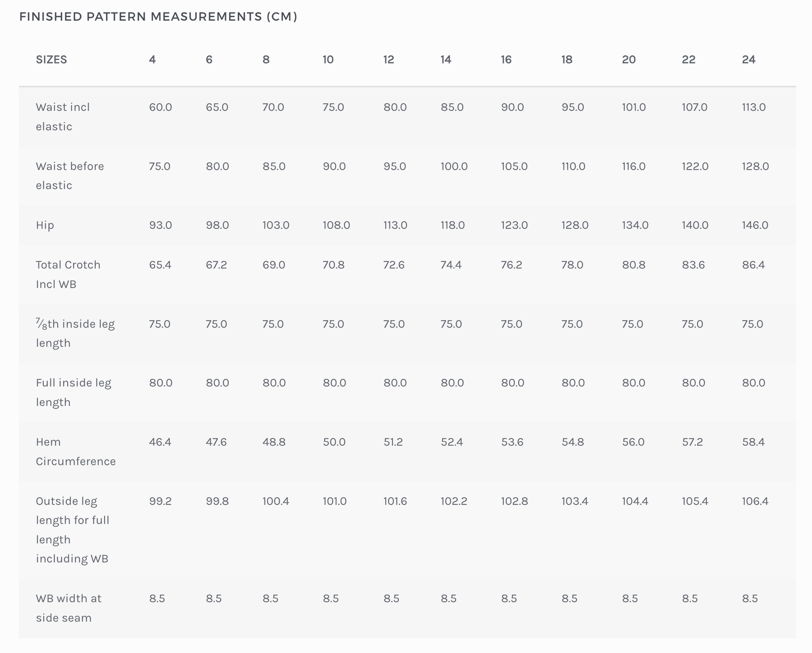The width and height of the screenshot is (812, 653).
Task: Click the size 10 column header
Action: (328, 60)
